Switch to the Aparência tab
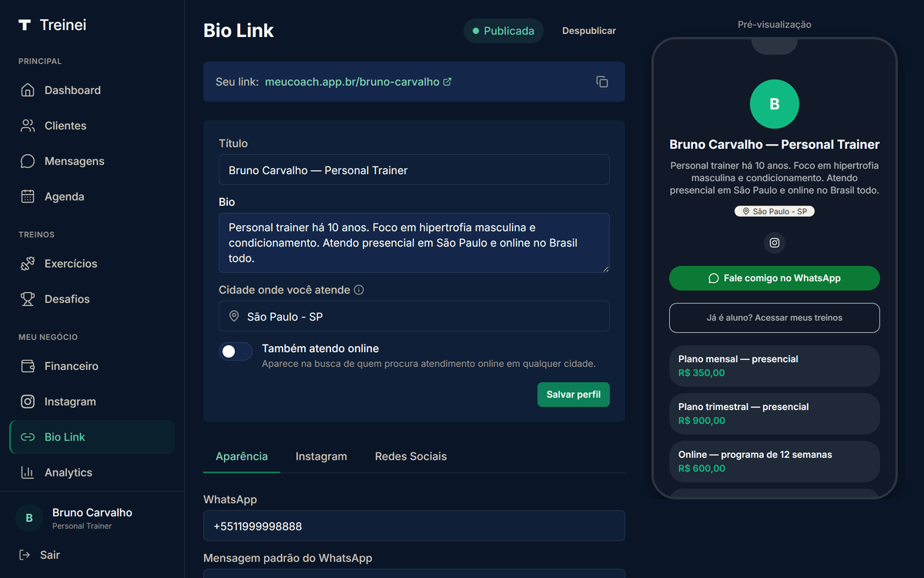The image size is (924, 578). pyautogui.click(x=242, y=456)
